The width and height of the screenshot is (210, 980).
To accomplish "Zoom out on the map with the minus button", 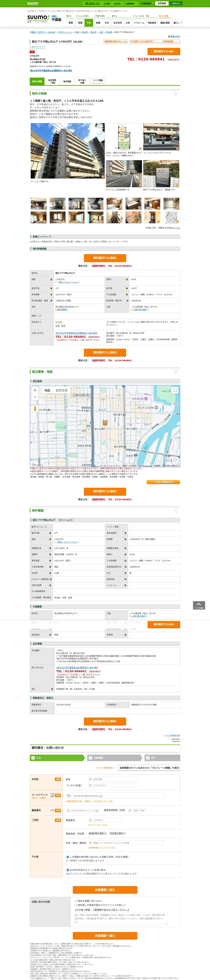I will coord(35,397).
